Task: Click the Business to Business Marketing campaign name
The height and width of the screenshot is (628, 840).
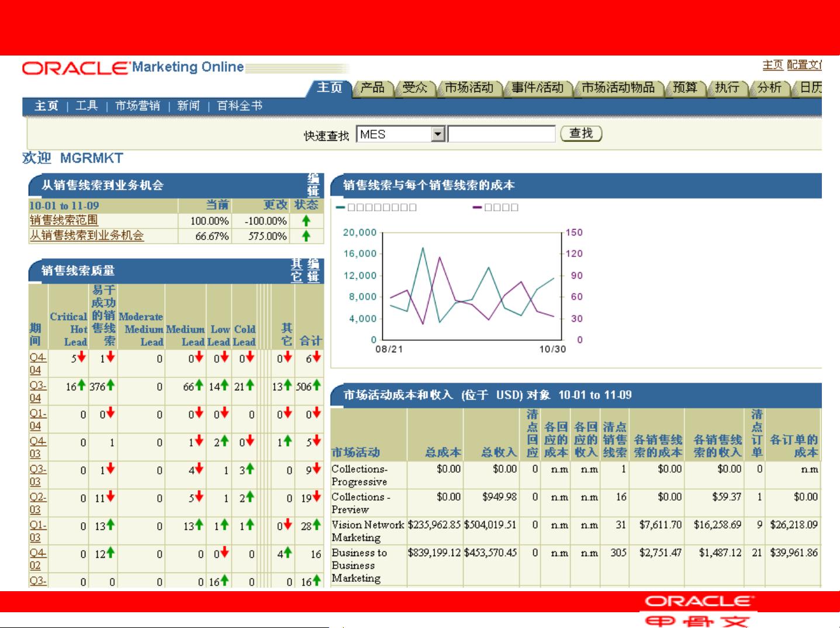Action: [x=359, y=565]
